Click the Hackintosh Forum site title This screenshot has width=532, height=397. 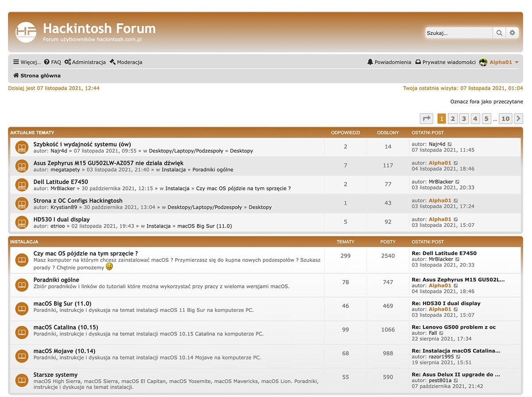99,28
